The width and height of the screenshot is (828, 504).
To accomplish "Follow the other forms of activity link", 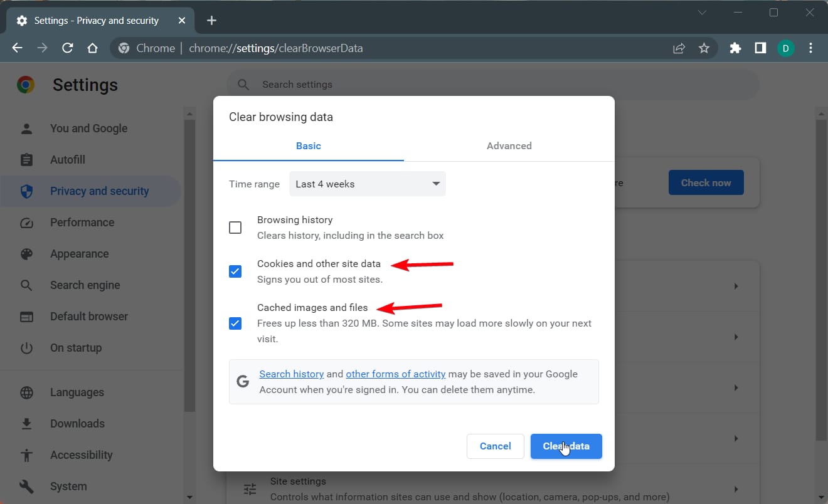I will tap(395, 374).
